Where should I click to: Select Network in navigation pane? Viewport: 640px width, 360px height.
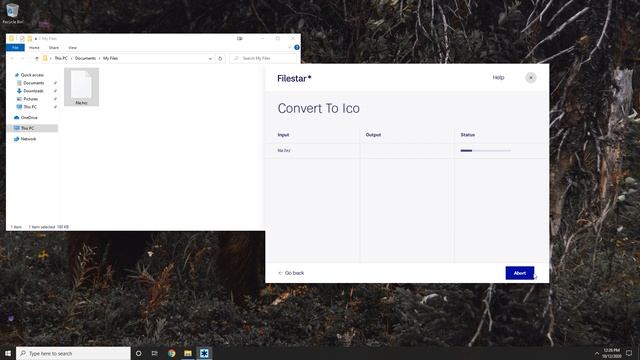28,139
